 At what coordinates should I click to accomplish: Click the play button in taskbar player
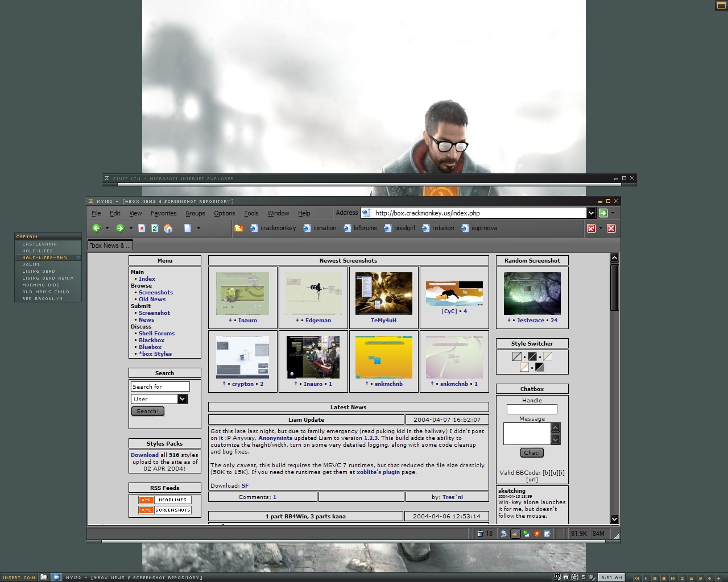(x=646, y=578)
